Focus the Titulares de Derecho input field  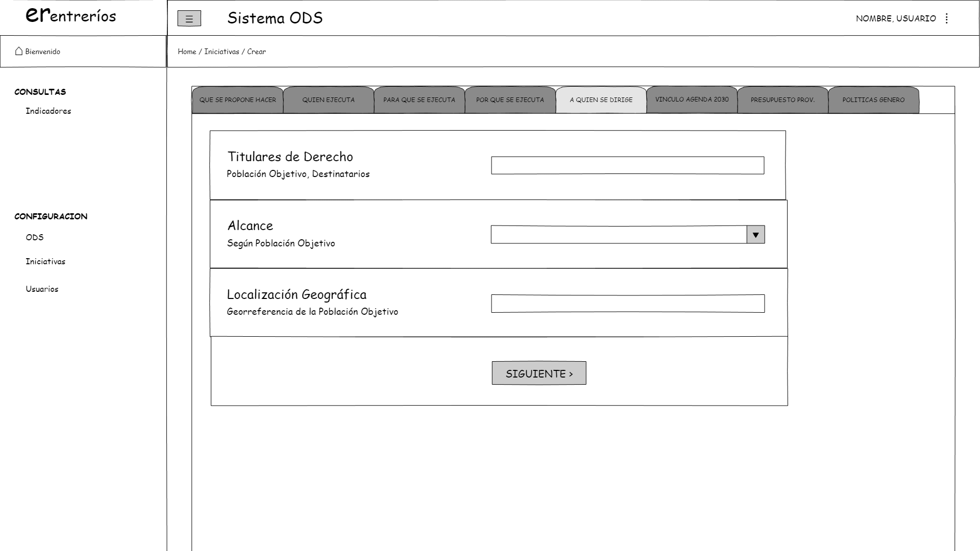627,165
